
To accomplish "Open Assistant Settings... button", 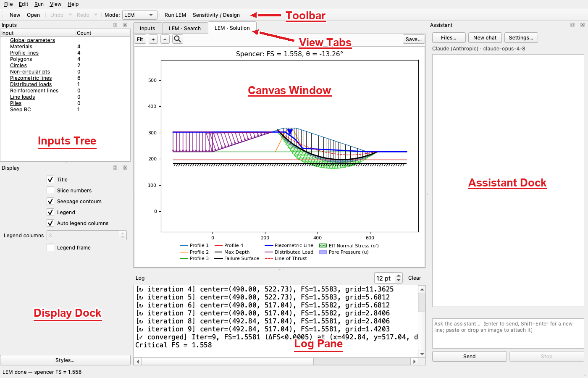I will (x=521, y=38).
